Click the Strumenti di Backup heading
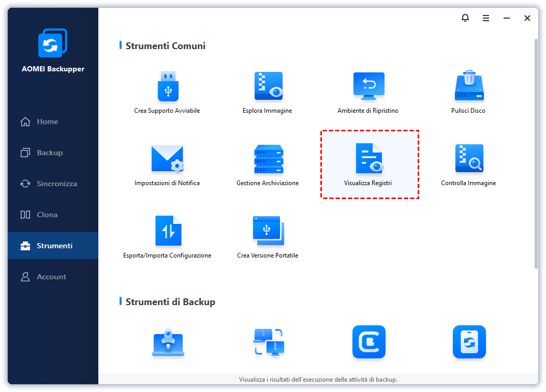The width and height of the screenshot is (546, 392). [170, 302]
